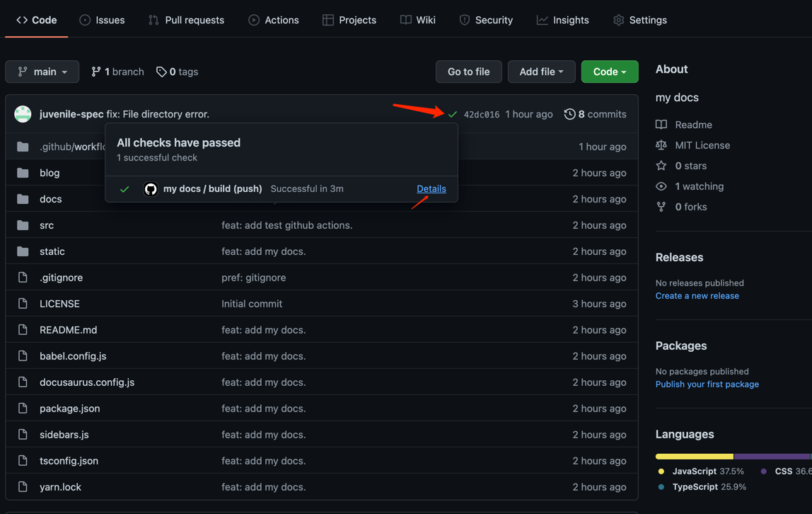View the Insights tab
This screenshot has width=812, height=514.
click(563, 21)
